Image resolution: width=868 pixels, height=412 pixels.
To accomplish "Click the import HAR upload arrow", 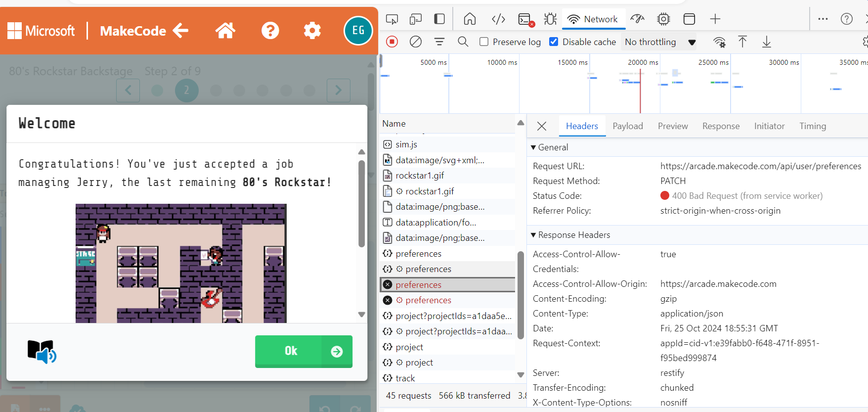I will 742,42.
